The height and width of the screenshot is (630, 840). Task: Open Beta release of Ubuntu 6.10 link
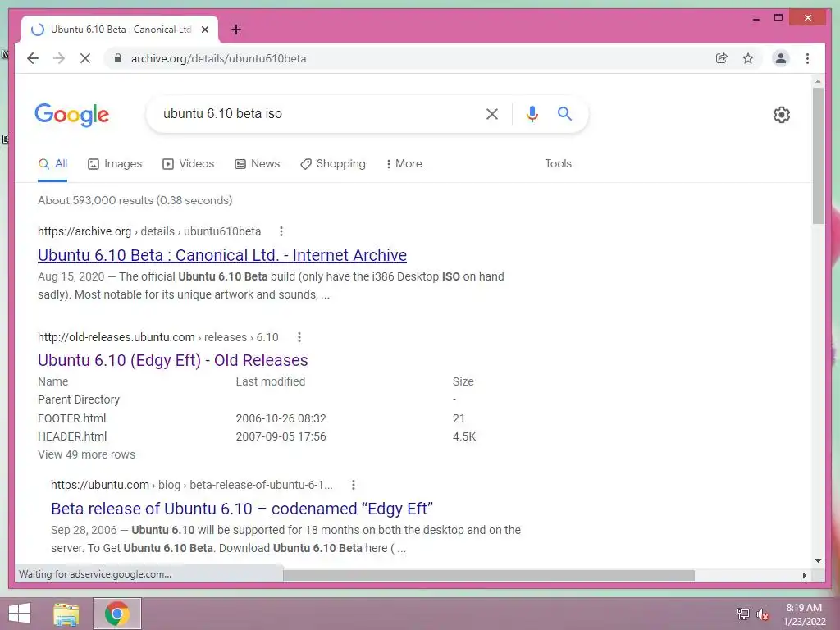(x=242, y=509)
